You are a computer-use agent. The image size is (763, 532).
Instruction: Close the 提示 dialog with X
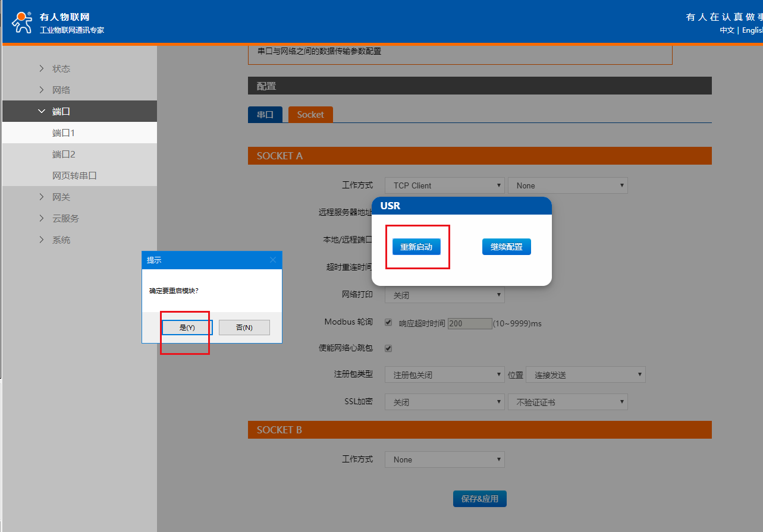(x=273, y=260)
